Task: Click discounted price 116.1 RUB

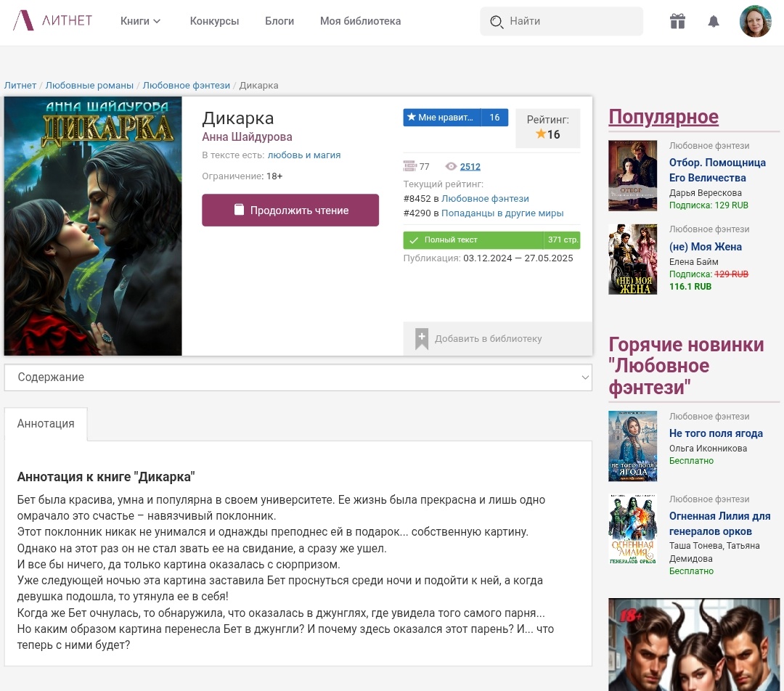Action: pyautogui.click(x=690, y=287)
